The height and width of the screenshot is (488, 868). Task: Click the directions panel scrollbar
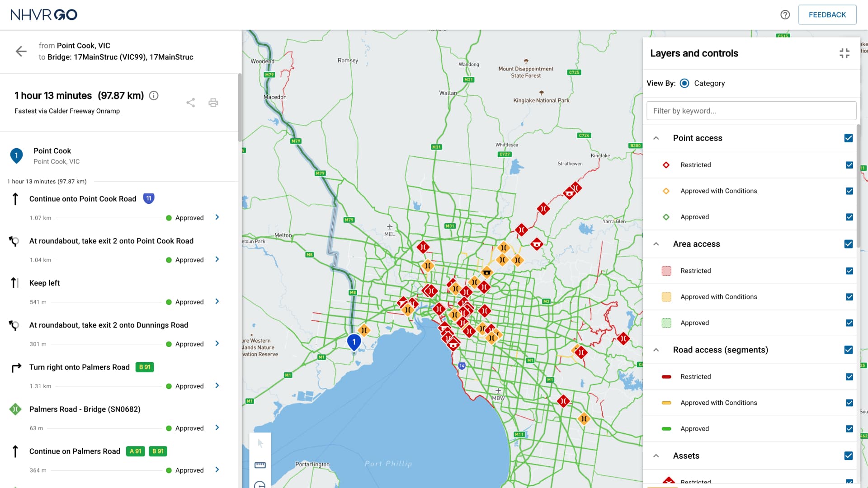click(x=240, y=108)
